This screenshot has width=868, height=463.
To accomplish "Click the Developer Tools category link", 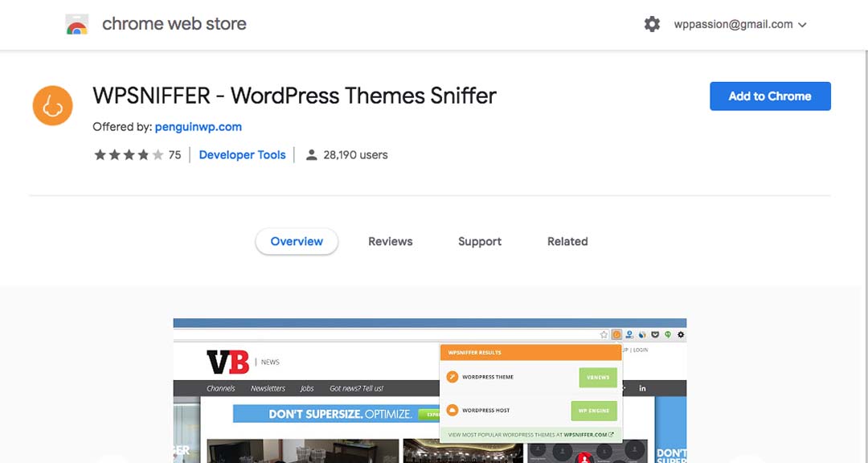I will (242, 155).
